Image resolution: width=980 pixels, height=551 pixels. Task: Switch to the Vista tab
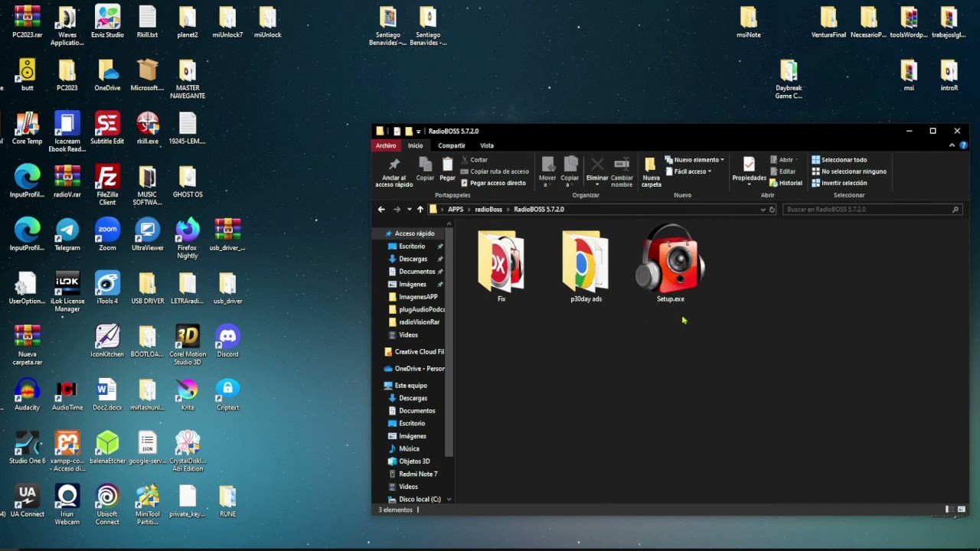click(487, 145)
